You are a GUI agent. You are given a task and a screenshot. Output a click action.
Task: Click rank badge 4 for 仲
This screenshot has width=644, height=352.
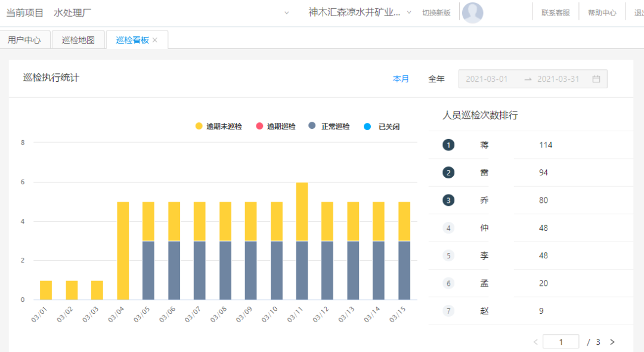448,228
